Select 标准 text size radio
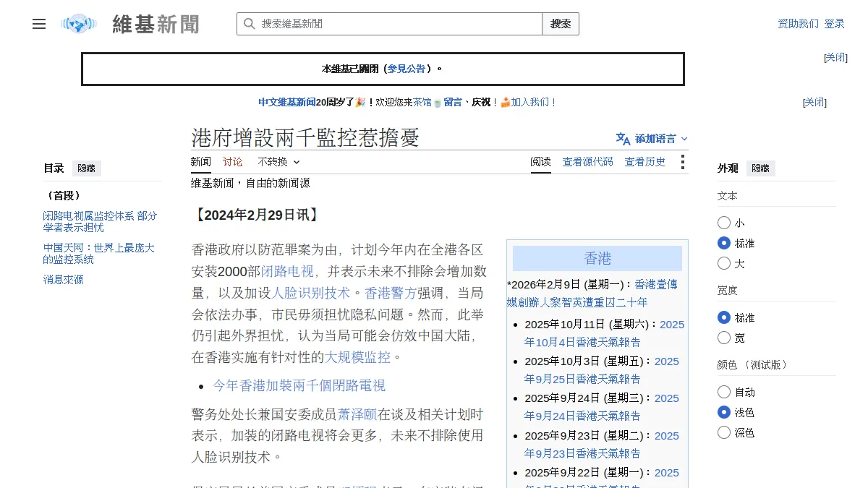Viewport: 868px width, 488px height. [x=724, y=243]
